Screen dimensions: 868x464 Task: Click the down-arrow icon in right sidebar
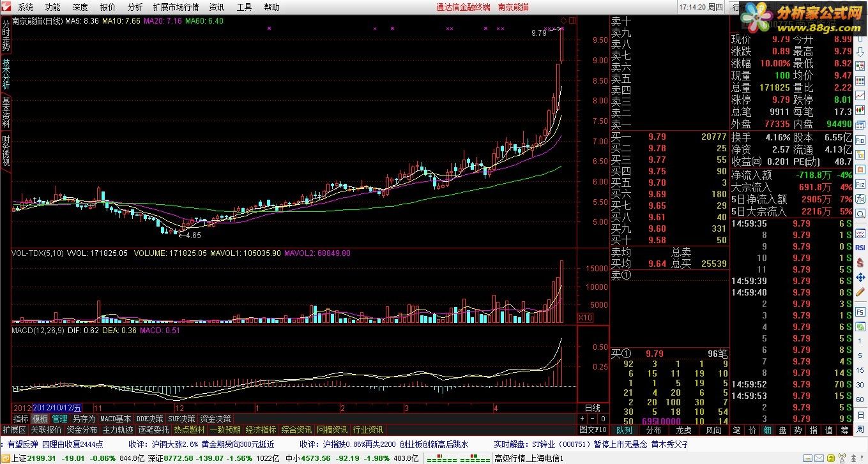(860, 52)
